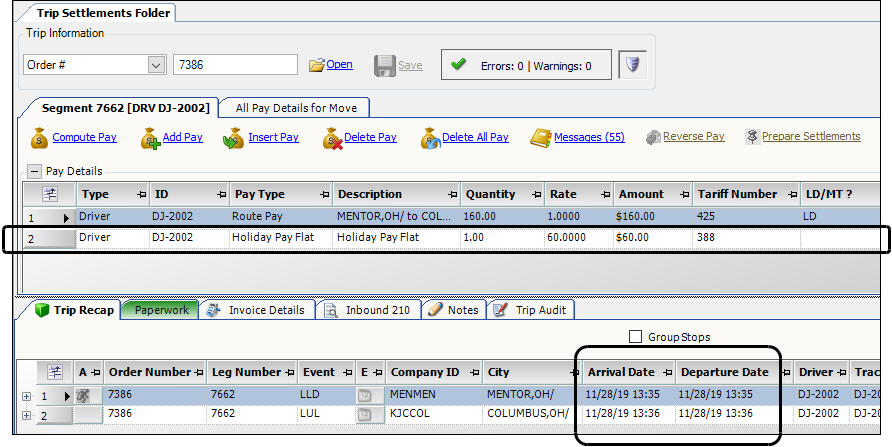Open Messages (55) book icon
This screenshot has height=447, width=892.
click(x=541, y=137)
